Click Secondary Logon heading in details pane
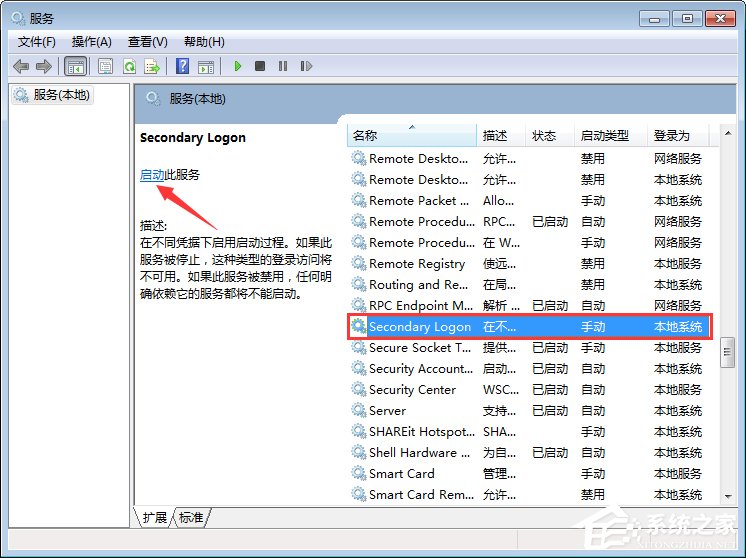 193,137
